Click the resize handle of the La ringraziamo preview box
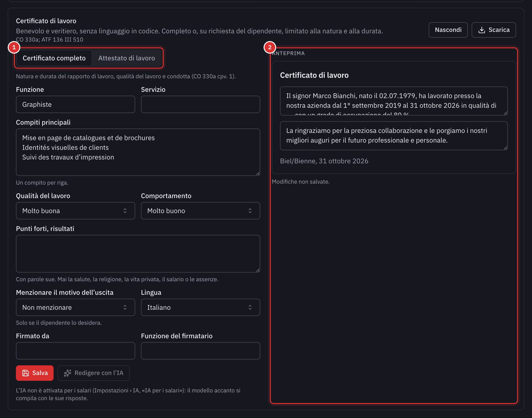The height and width of the screenshot is (418, 532). coord(505,148)
